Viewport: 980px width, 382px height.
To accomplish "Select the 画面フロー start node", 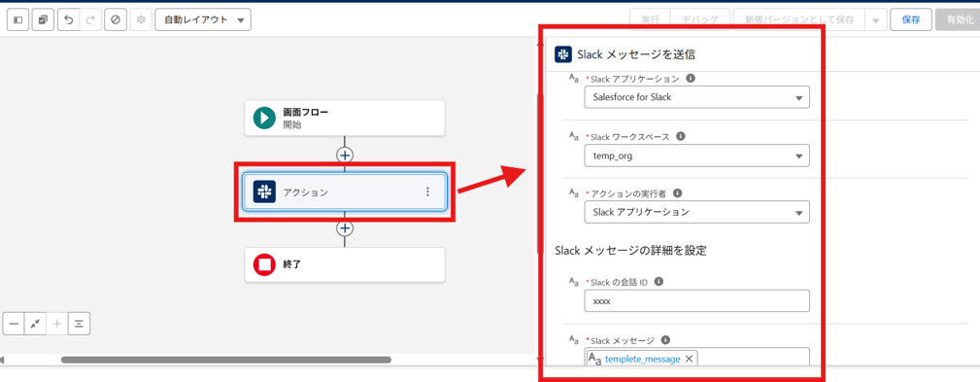I will pos(345,119).
